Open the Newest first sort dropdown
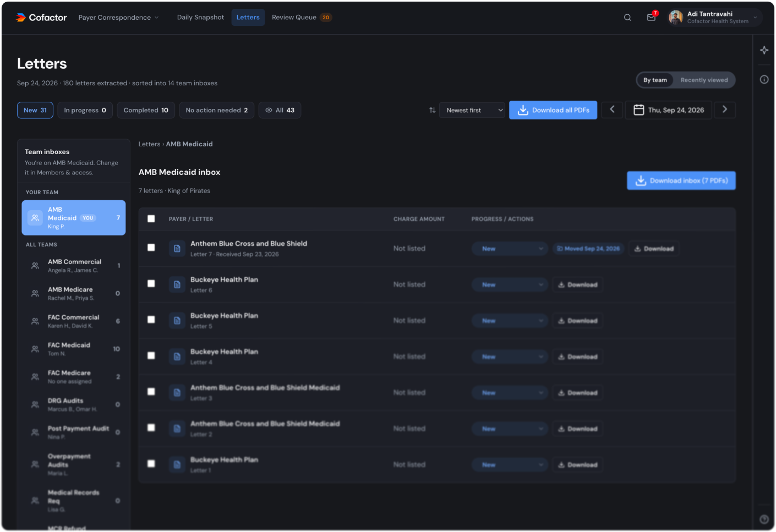The width and height of the screenshot is (776, 532). 472,111
